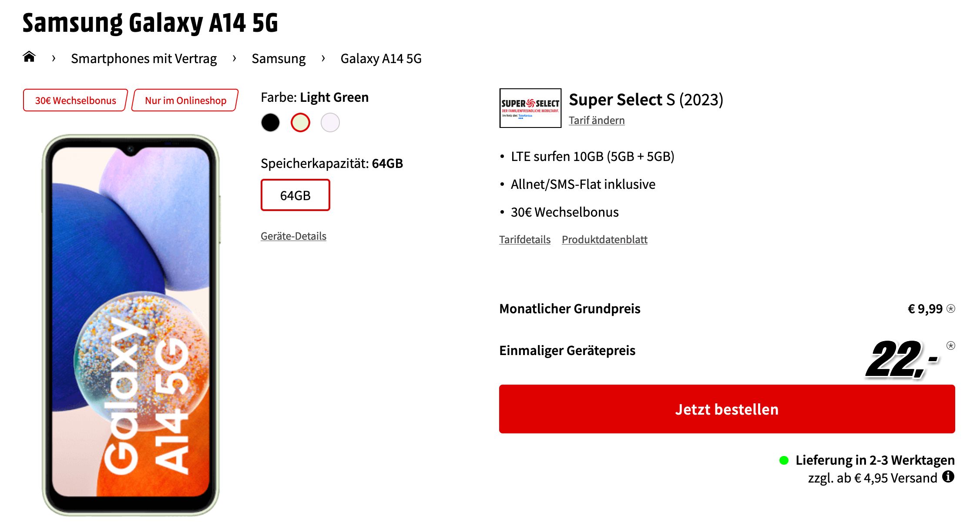
Task: Click the home icon in breadcrumb
Action: [x=29, y=57]
